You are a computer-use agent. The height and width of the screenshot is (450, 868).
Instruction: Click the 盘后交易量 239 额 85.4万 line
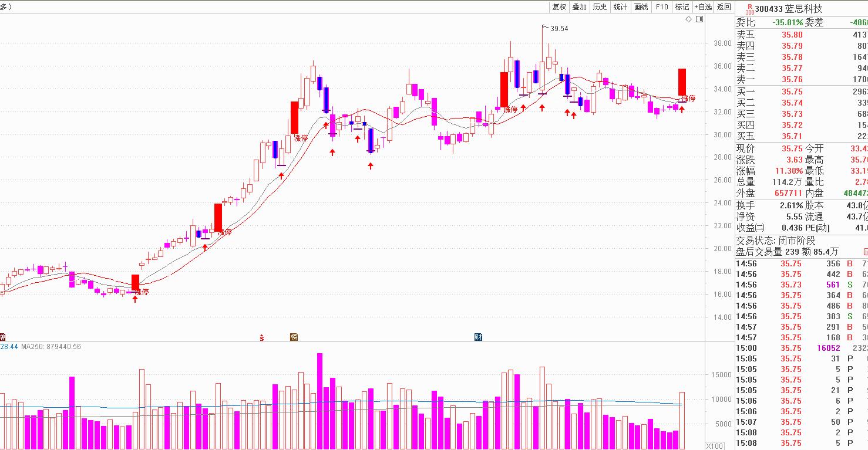787,252
